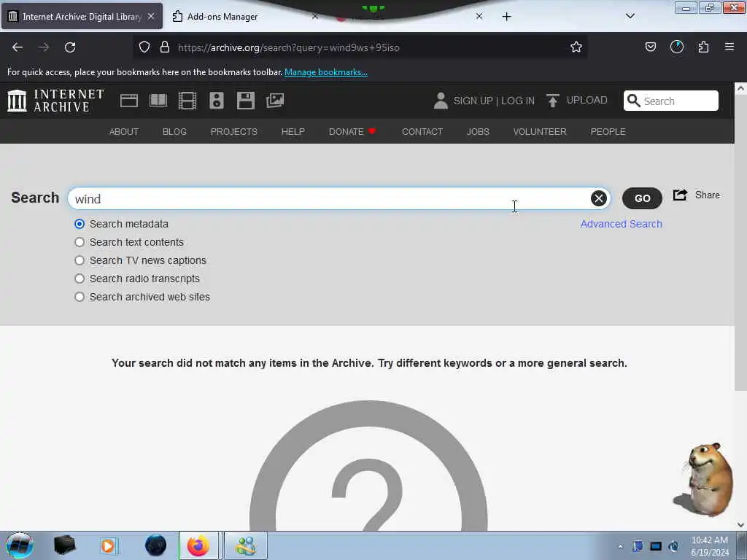
Task: Click the Firefox icon in the taskbar
Action: pyautogui.click(x=198, y=545)
